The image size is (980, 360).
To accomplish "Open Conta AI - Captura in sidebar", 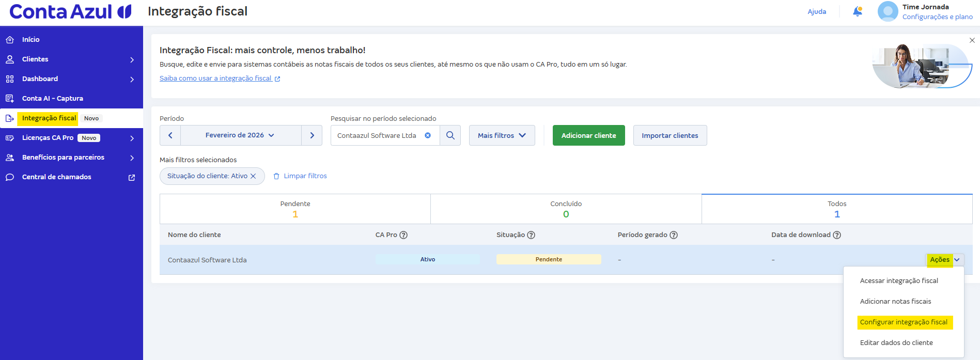I will point(71,99).
